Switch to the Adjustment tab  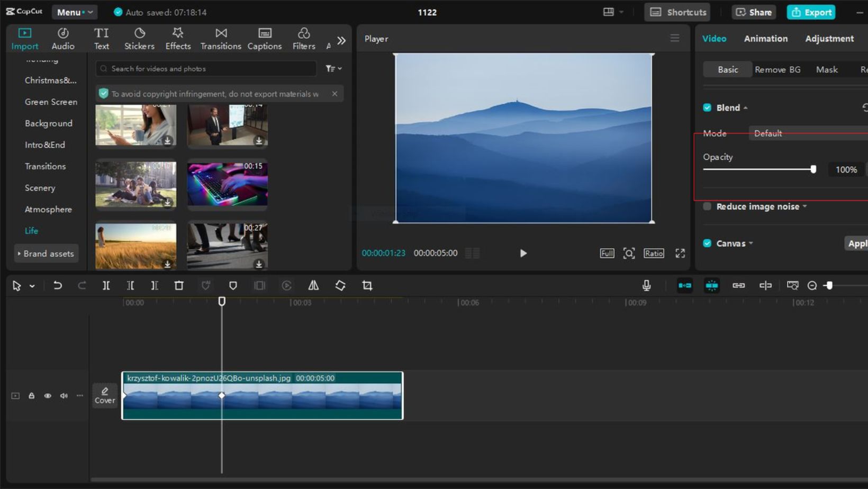pyautogui.click(x=829, y=39)
